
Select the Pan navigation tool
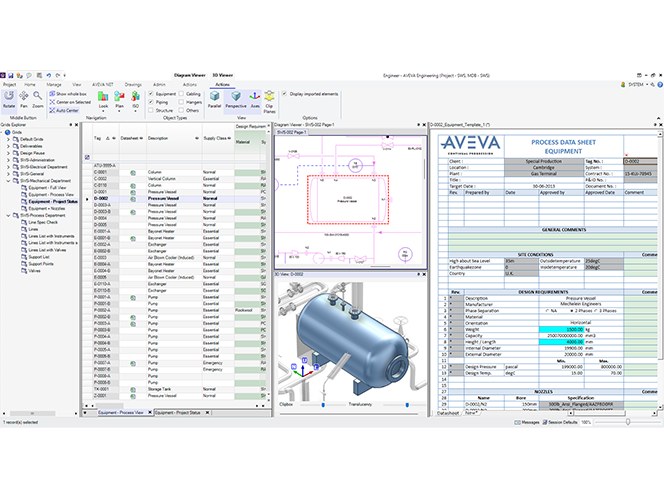24,100
